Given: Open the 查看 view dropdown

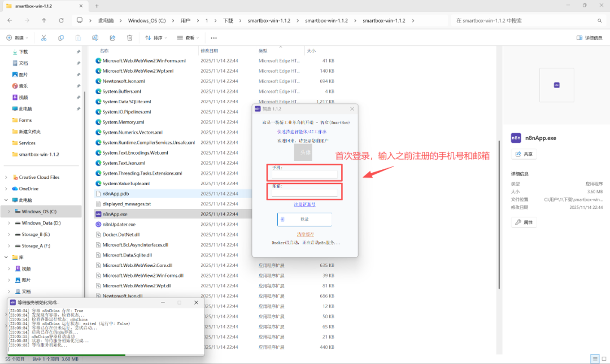Looking at the screenshot, I should tap(188, 38).
